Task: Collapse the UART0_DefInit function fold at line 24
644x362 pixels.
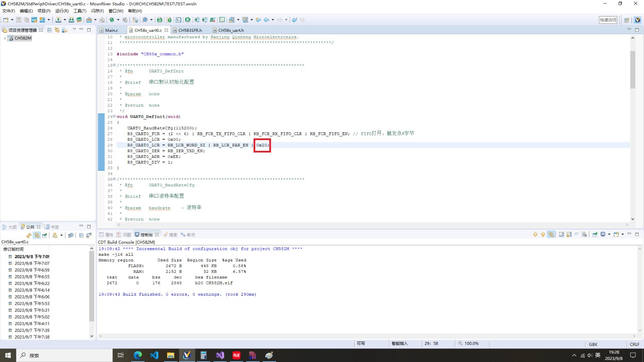Action: (x=114, y=117)
